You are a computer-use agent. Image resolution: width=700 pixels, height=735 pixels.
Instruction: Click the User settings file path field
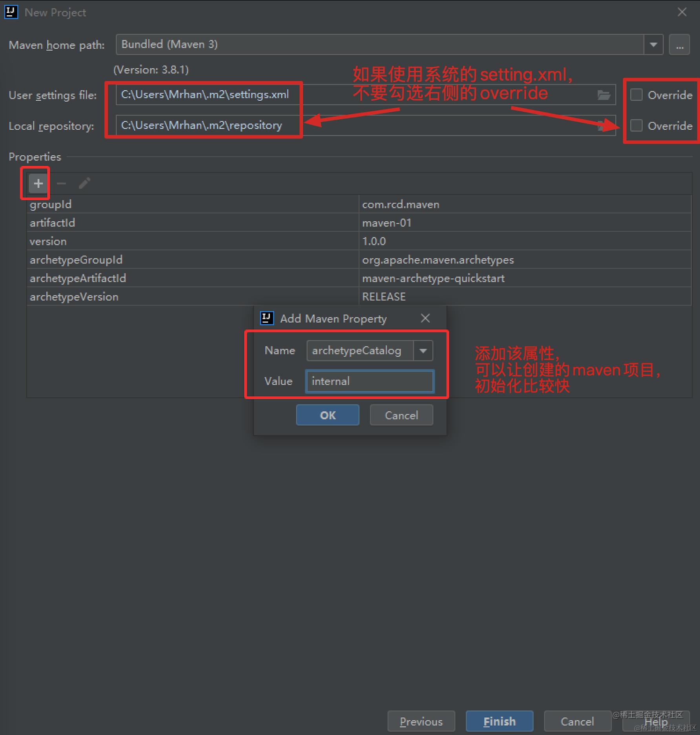366,95
